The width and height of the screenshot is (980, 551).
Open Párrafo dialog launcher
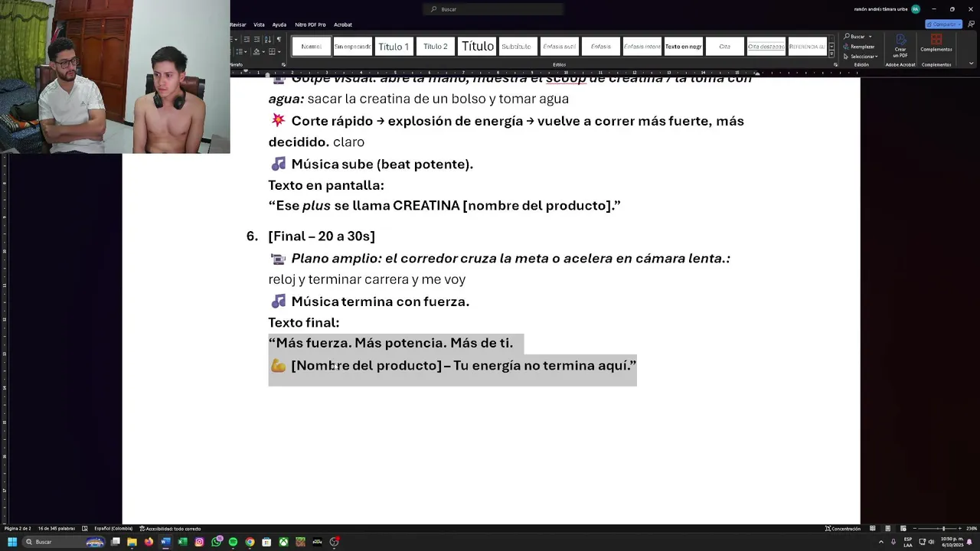pos(283,64)
